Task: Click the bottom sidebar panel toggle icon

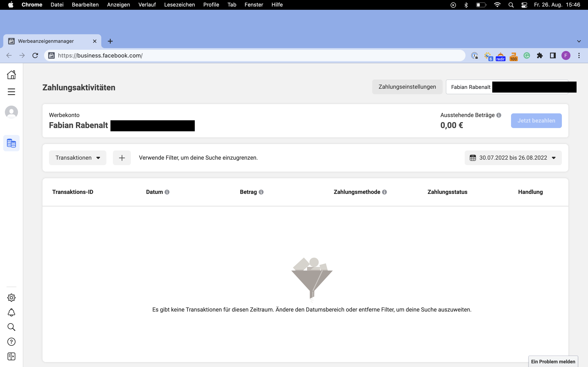Action: (x=11, y=356)
